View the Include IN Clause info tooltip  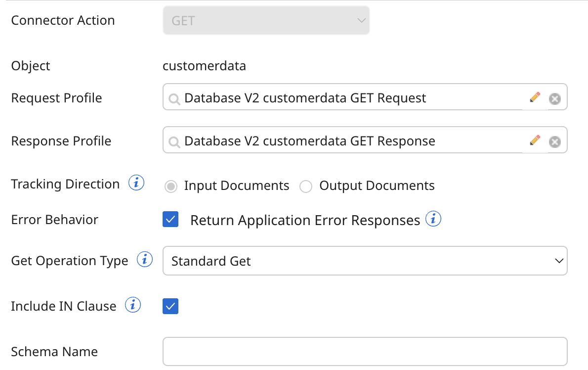[132, 305]
